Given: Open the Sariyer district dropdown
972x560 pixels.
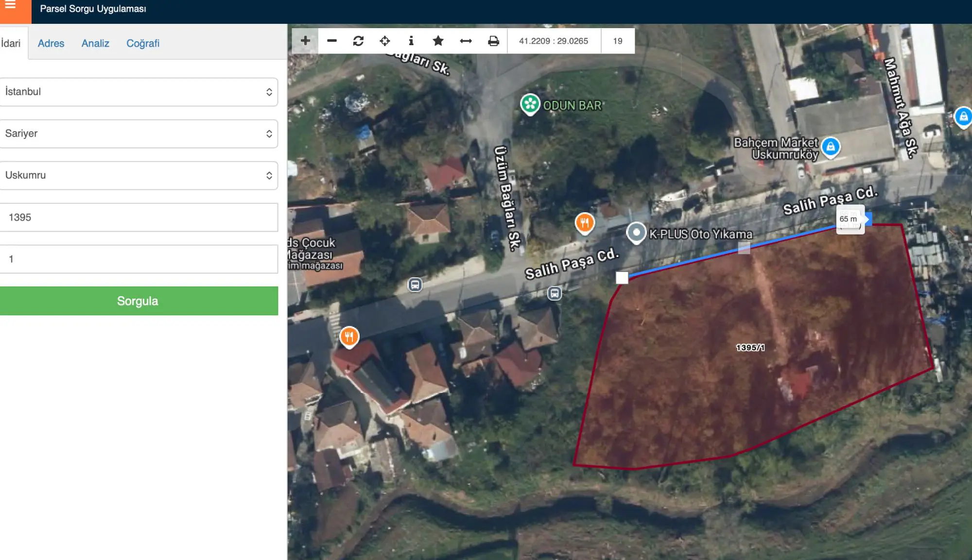Looking at the screenshot, I should pos(139,134).
